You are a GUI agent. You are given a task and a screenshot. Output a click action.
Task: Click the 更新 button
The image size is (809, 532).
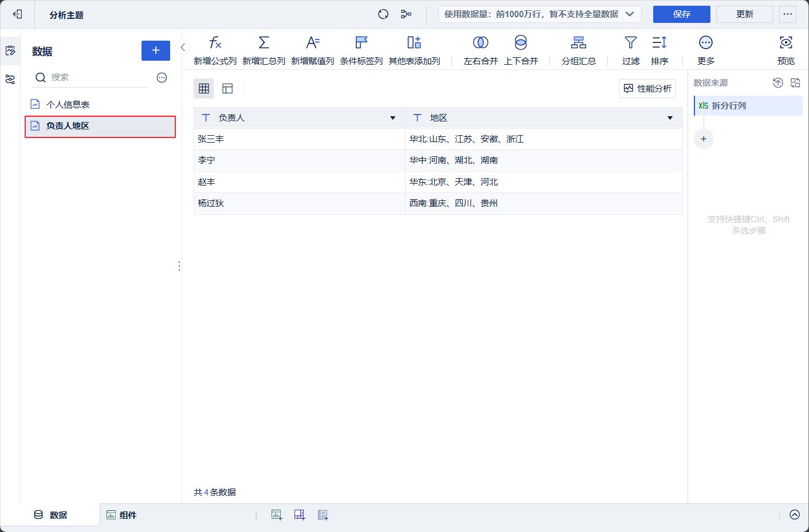[x=745, y=14]
